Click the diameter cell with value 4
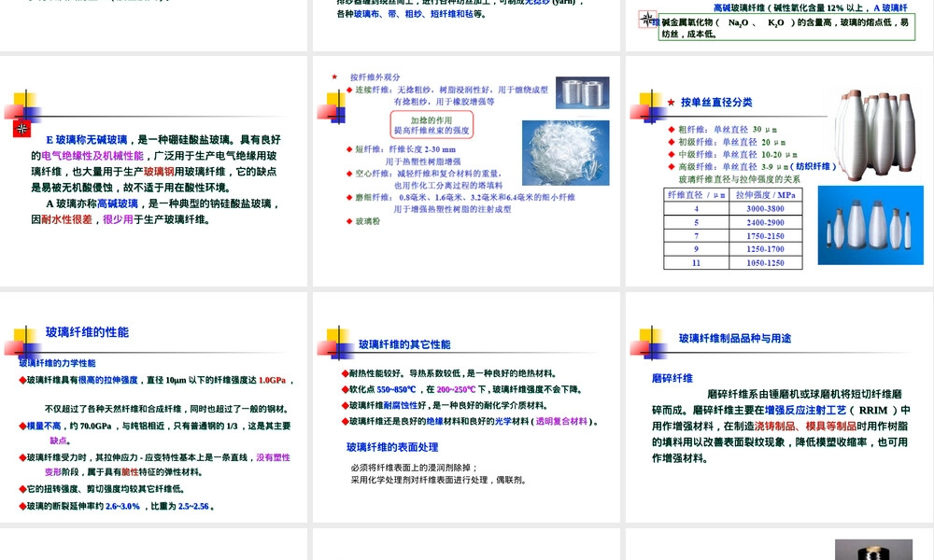Image resolution: width=934 pixels, height=560 pixels. (x=697, y=208)
